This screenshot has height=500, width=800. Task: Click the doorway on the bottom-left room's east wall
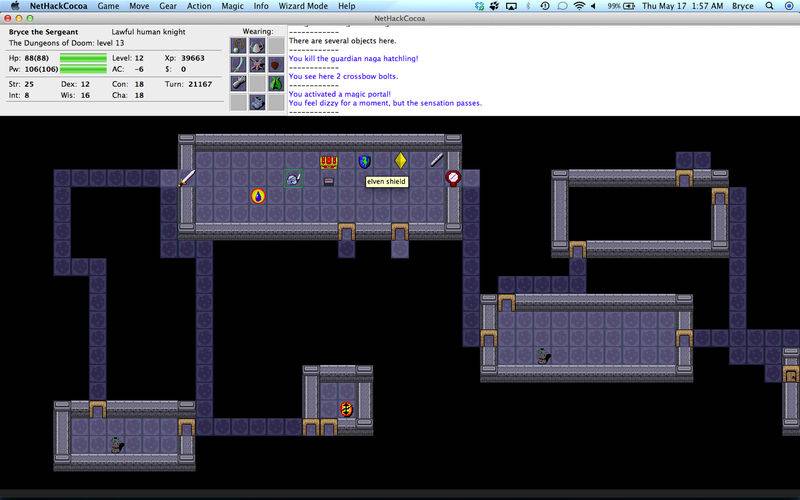point(187,427)
